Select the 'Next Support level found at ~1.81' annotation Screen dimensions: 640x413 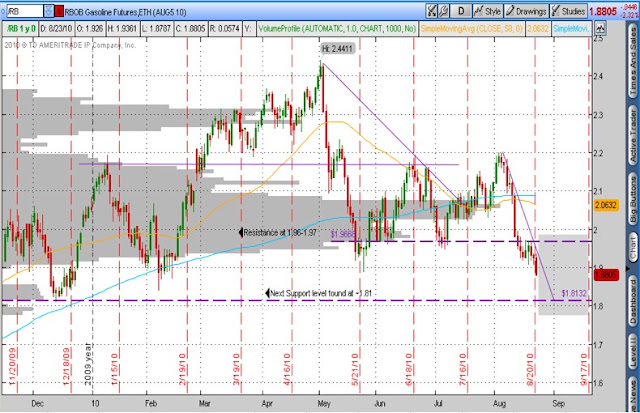click(x=319, y=293)
